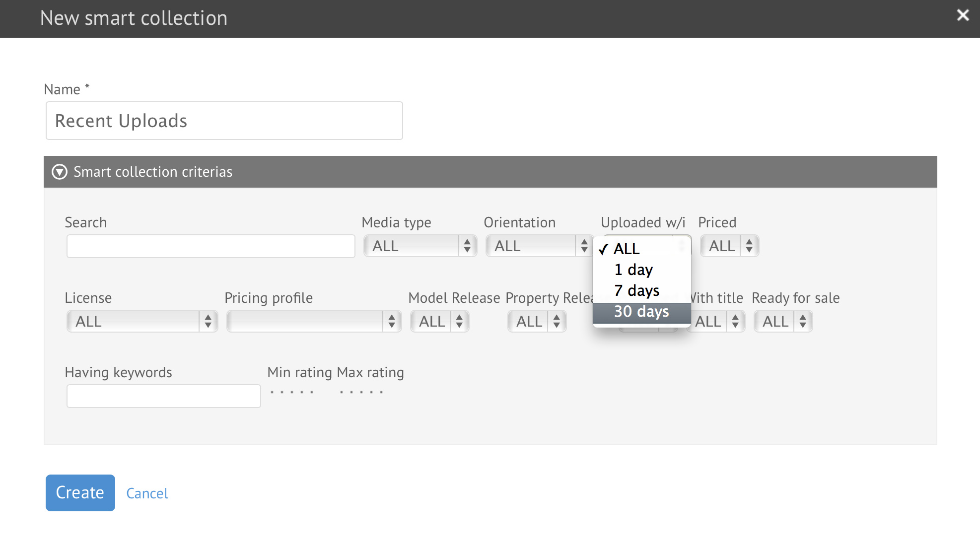Select 30 days option
980x550 pixels.
point(642,312)
